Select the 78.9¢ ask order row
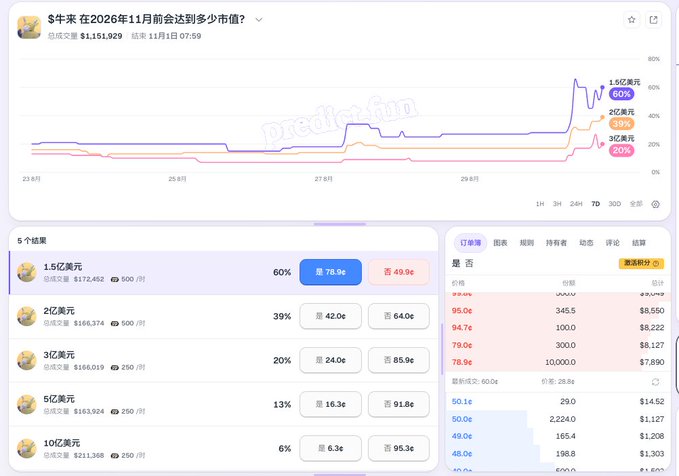This screenshot has width=679, height=476. 558,362
